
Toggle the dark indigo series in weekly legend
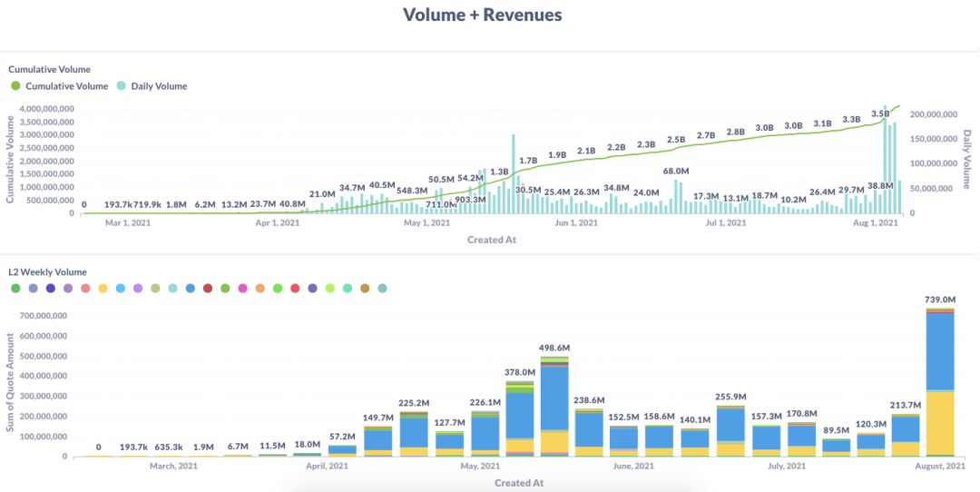tap(51, 288)
